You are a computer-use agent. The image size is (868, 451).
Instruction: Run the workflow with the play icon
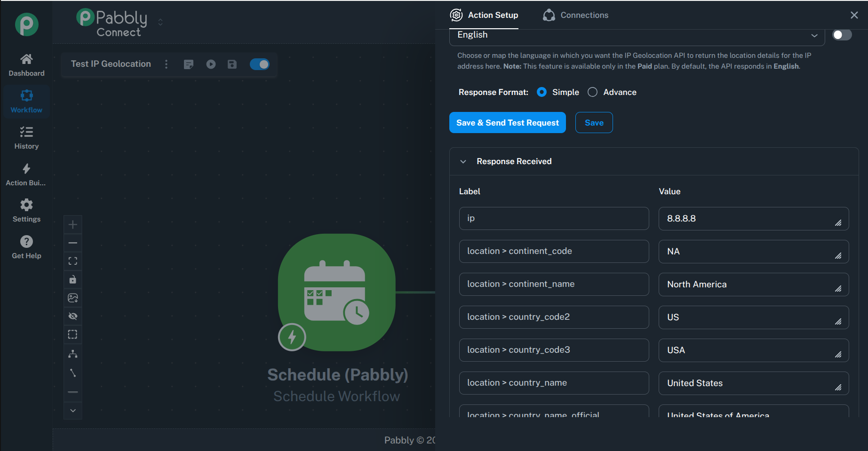(211, 64)
